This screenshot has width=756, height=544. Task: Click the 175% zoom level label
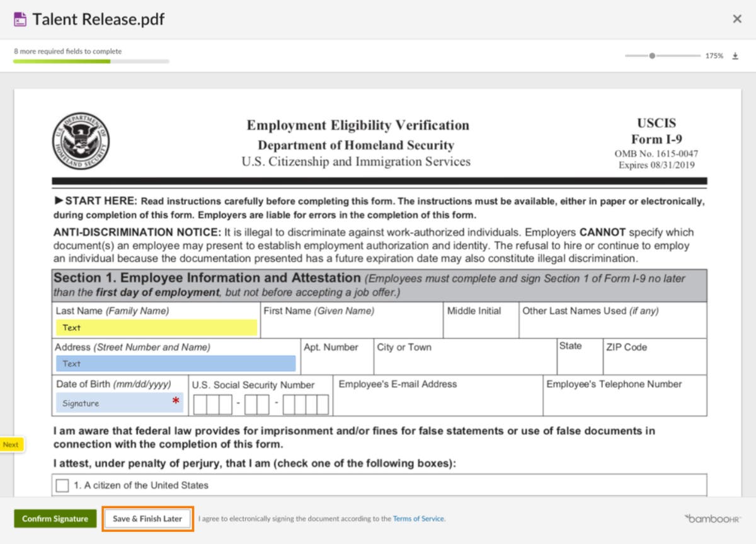pos(714,56)
